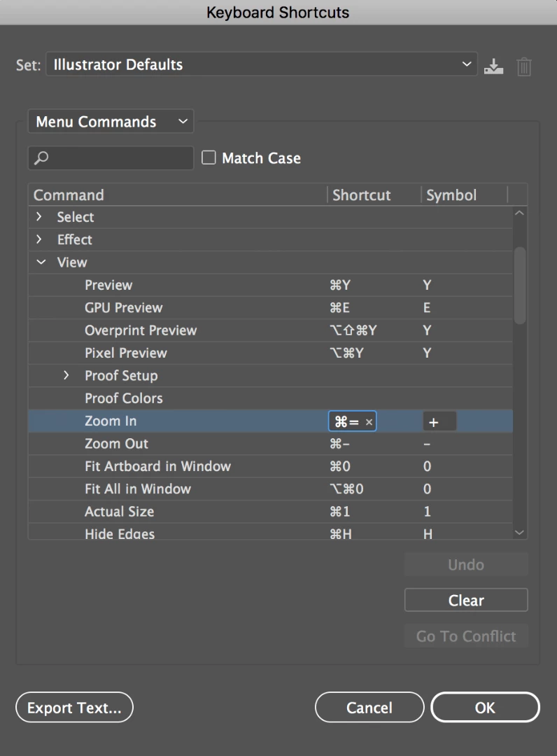This screenshot has width=557, height=756.
Task: Enable the Match Case checkbox
Action: (x=209, y=158)
